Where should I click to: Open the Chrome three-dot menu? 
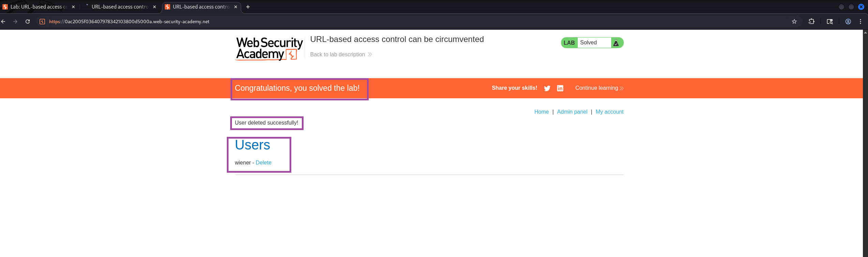860,22
